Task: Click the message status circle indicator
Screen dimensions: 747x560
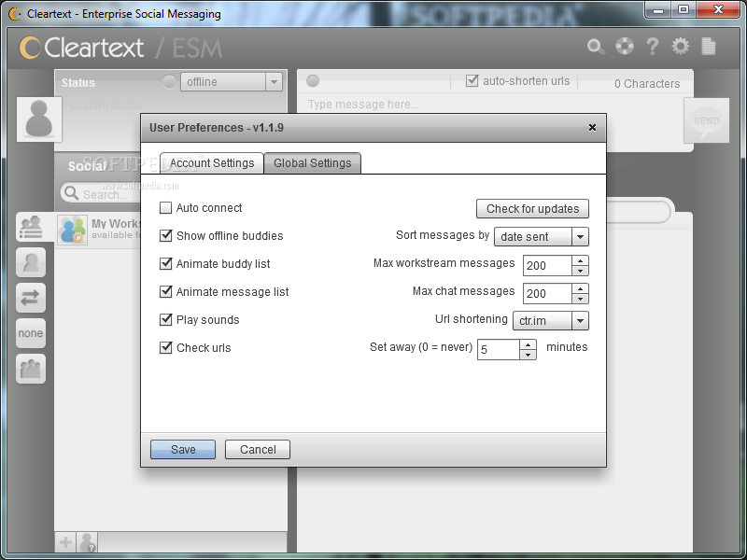Action: pos(313,81)
